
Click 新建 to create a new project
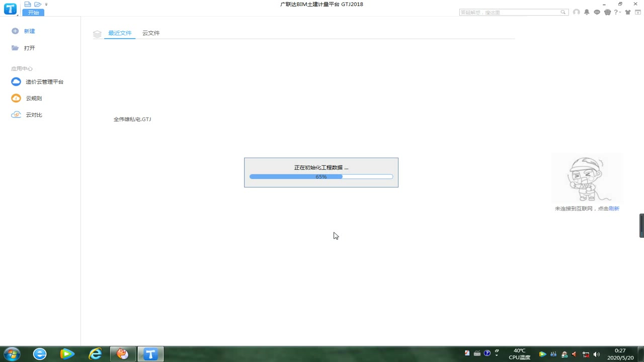(x=30, y=31)
